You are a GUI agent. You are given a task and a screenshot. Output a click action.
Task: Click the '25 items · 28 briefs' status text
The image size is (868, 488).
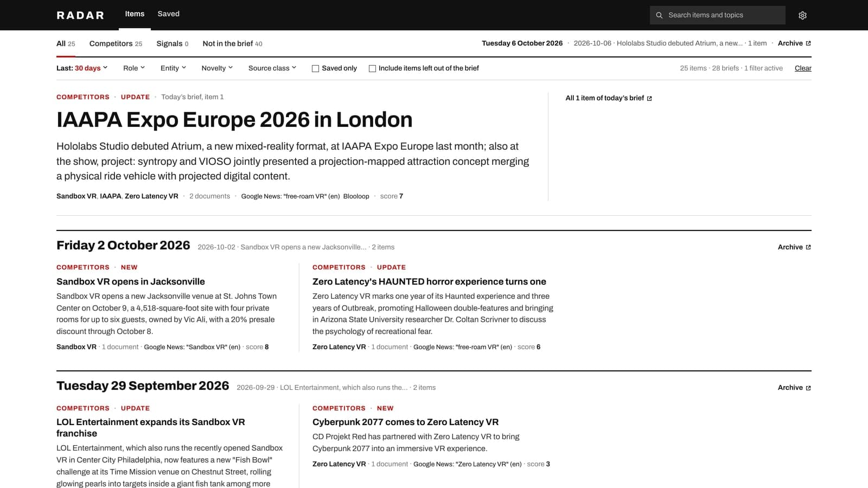pos(710,68)
